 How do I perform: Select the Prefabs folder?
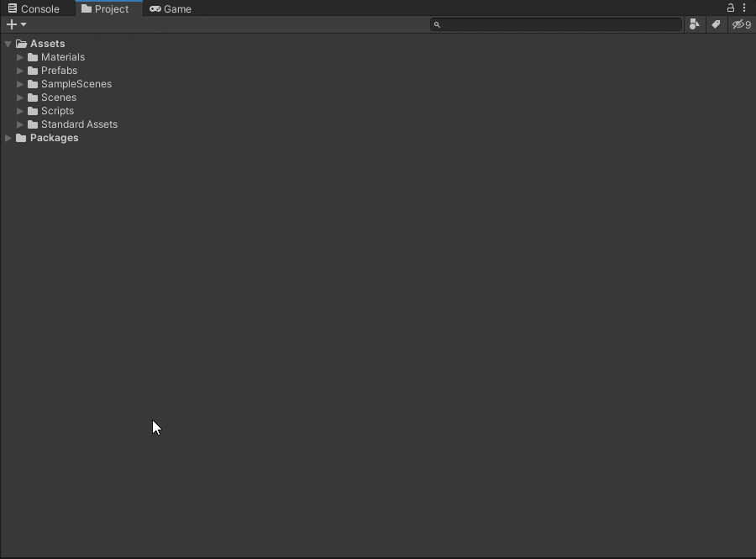pyautogui.click(x=59, y=71)
